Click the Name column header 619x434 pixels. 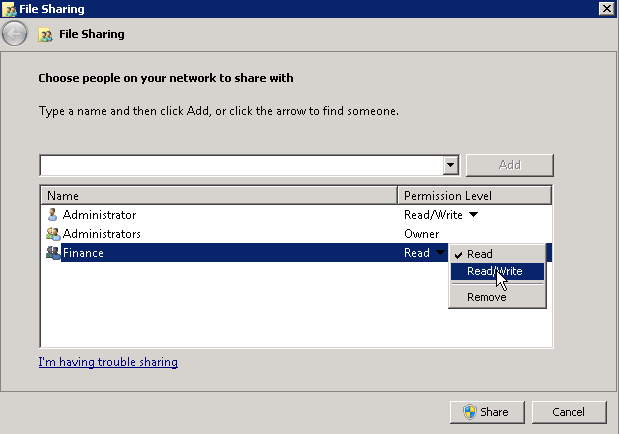pyautogui.click(x=219, y=195)
